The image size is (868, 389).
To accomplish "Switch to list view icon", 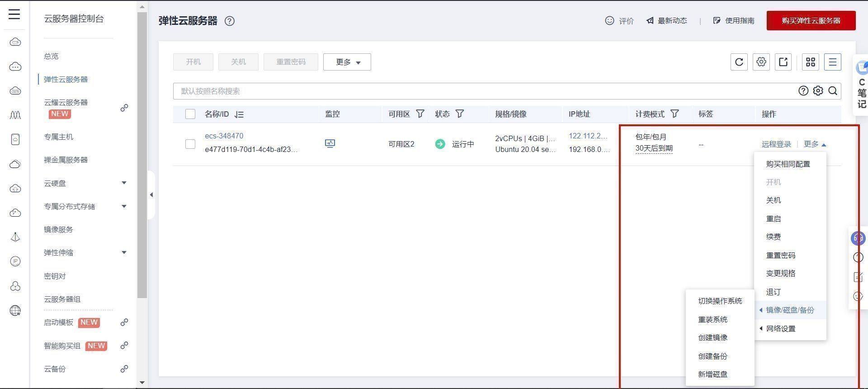I will pyautogui.click(x=833, y=62).
